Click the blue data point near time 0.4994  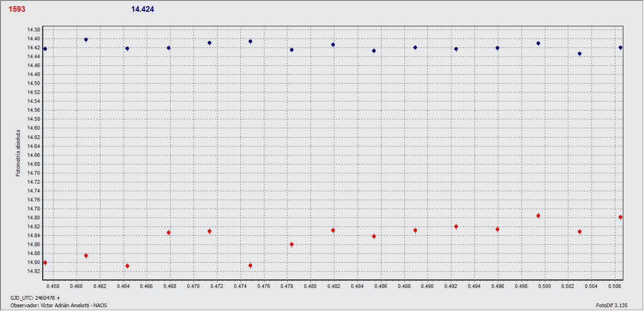538,43
